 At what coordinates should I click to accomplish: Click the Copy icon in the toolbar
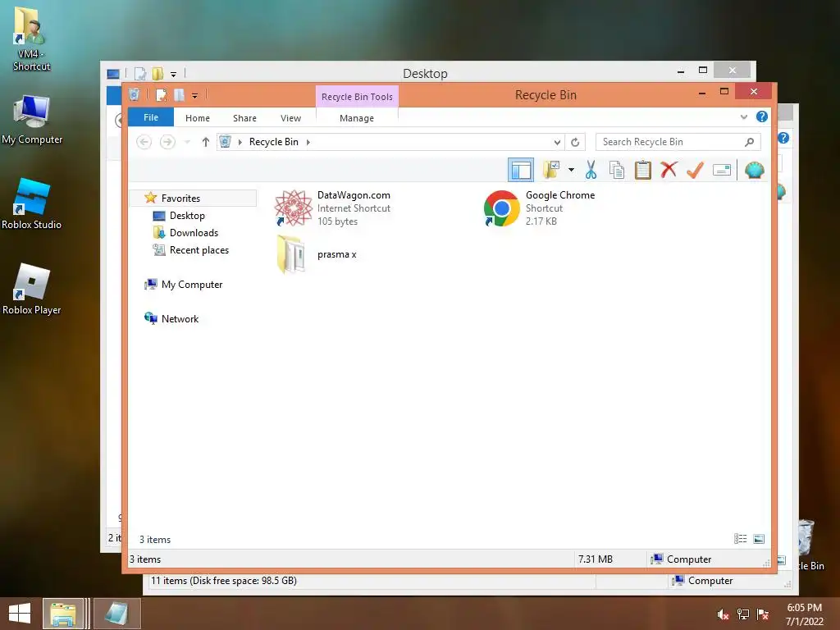(x=617, y=171)
